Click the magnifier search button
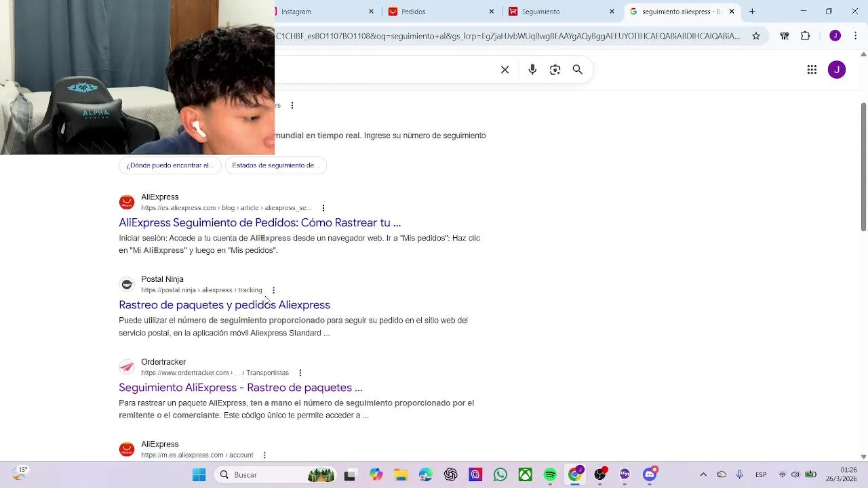868x488 pixels. tap(578, 70)
